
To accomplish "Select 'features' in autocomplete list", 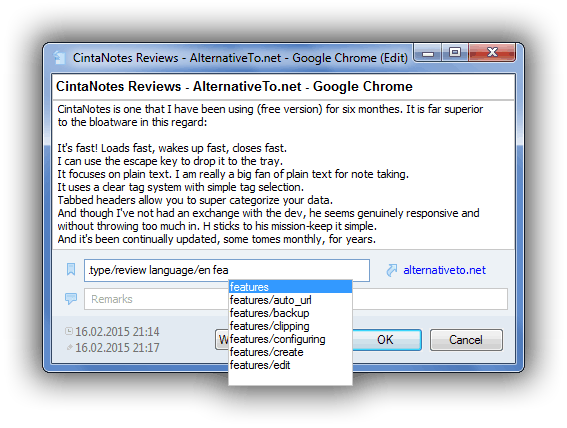I will 290,287.
